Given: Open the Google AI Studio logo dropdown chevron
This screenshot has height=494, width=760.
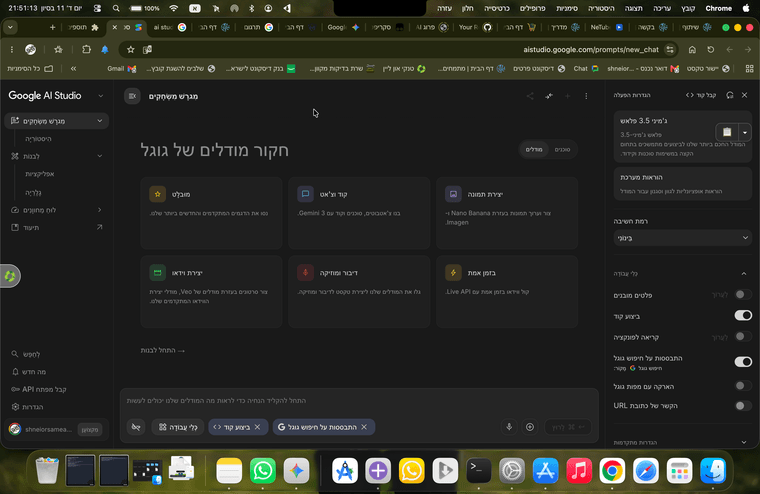Looking at the screenshot, I should pyautogui.click(x=100, y=96).
